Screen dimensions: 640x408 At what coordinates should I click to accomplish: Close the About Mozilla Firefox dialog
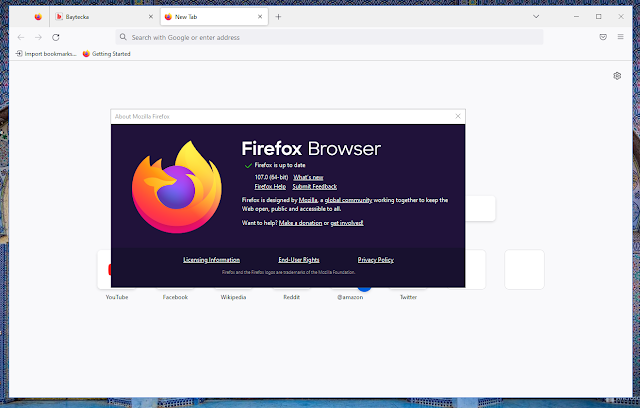pyautogui.click(x=458, y=116)
